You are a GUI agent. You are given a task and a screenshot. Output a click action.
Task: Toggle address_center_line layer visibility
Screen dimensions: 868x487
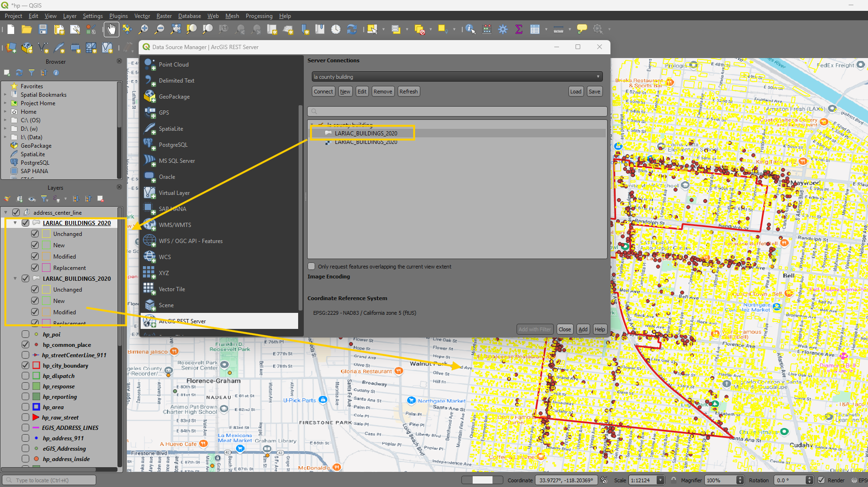pyautogui.click(x=16, y=212)
